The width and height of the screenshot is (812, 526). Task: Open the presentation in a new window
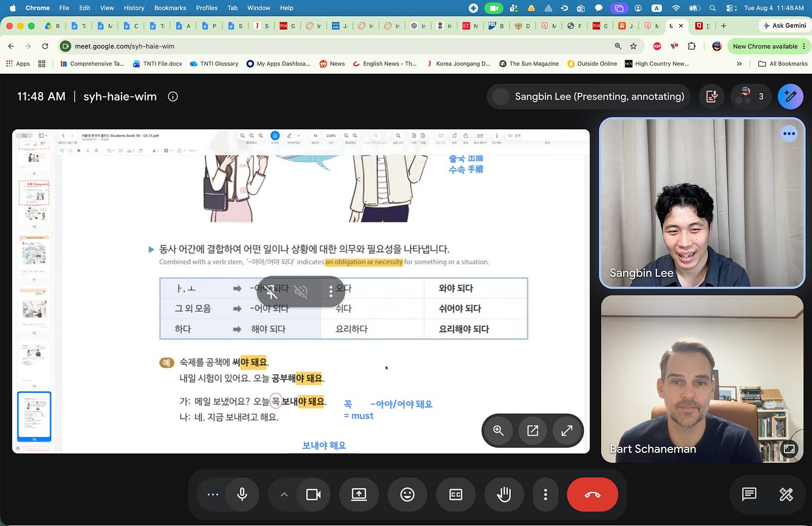coord(533,431)
